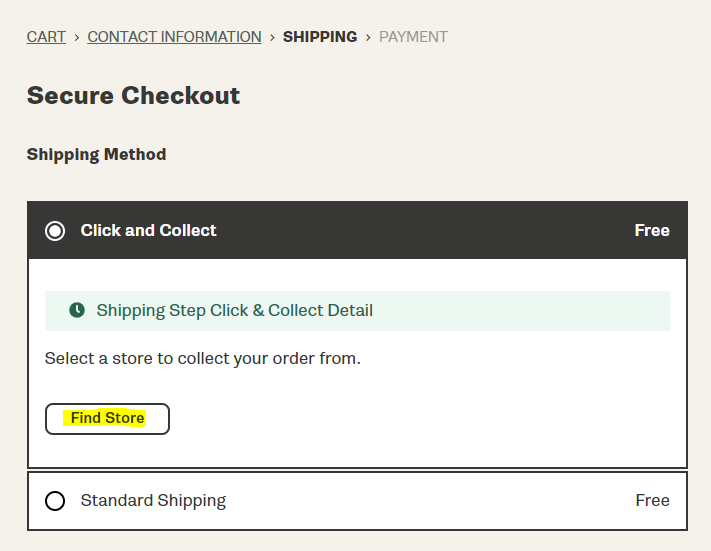Click the SHIPPING breadcrumb step
Image resolution: width=711 pixels, height=551 pixels.
coord(320,37)
